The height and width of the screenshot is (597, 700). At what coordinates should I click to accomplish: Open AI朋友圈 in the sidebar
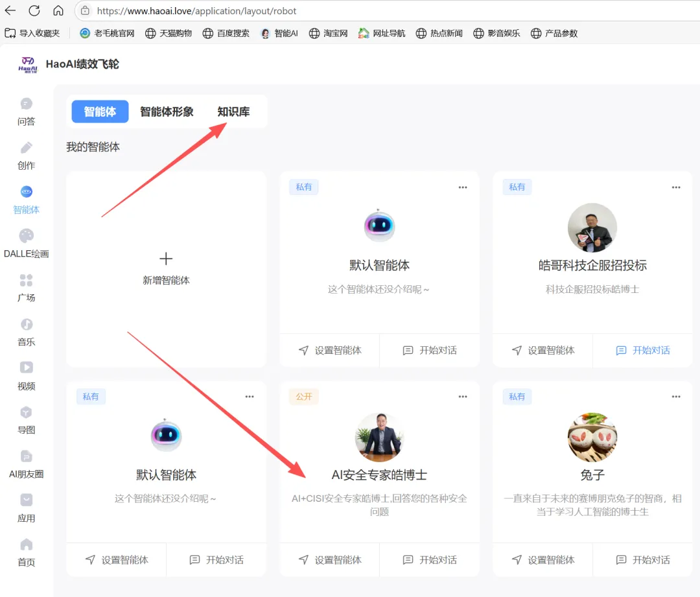[x=27, y=465]
